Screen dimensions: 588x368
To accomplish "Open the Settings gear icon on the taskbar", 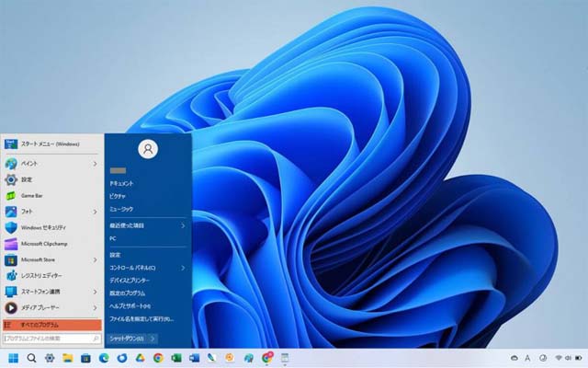I will [50, 358].
